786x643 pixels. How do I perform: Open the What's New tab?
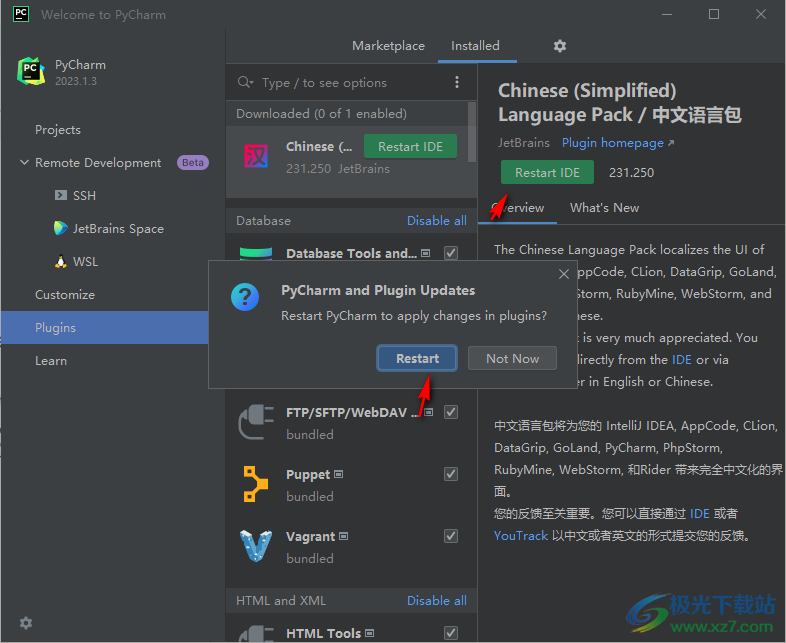[605, 207]
